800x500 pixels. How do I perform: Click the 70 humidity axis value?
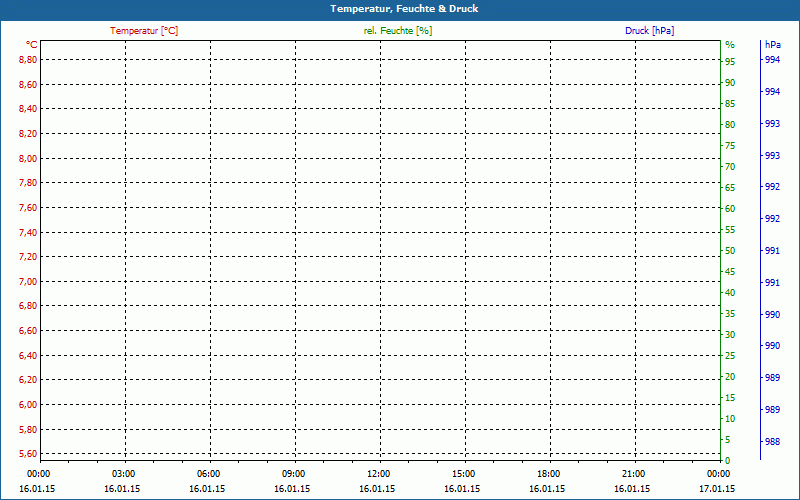pos(730,167)
